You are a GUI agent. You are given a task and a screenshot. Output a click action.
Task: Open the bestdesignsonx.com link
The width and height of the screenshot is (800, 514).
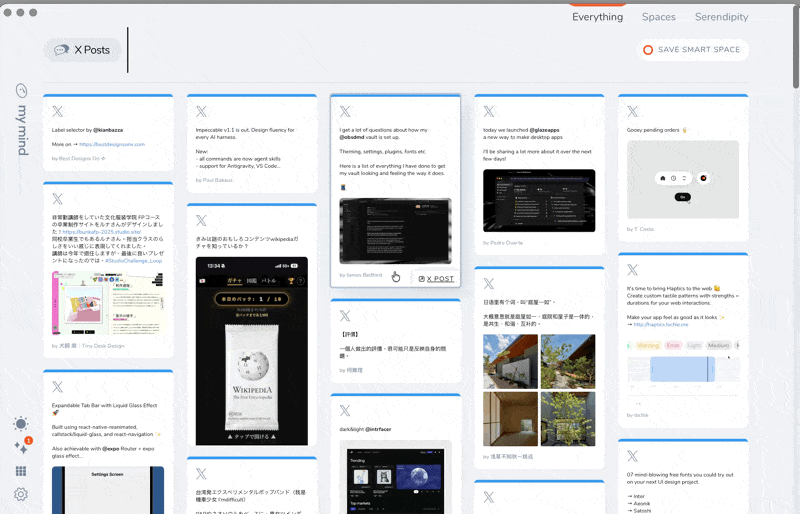112,144
